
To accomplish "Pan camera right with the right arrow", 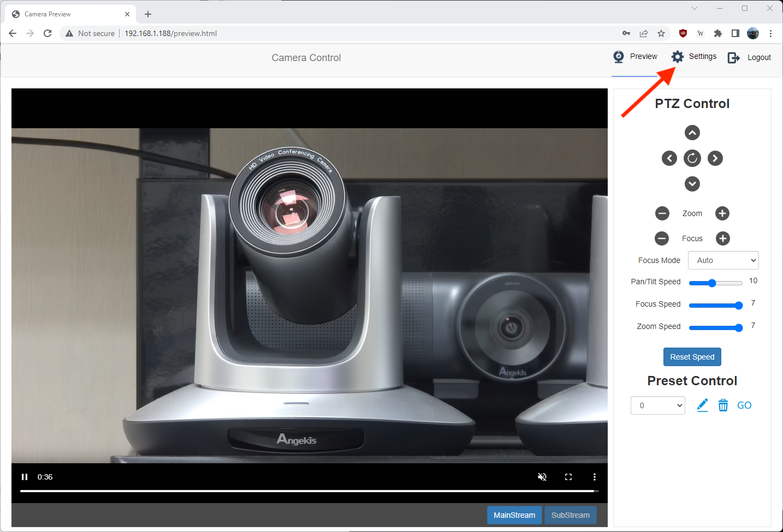I will coord(715,158).
